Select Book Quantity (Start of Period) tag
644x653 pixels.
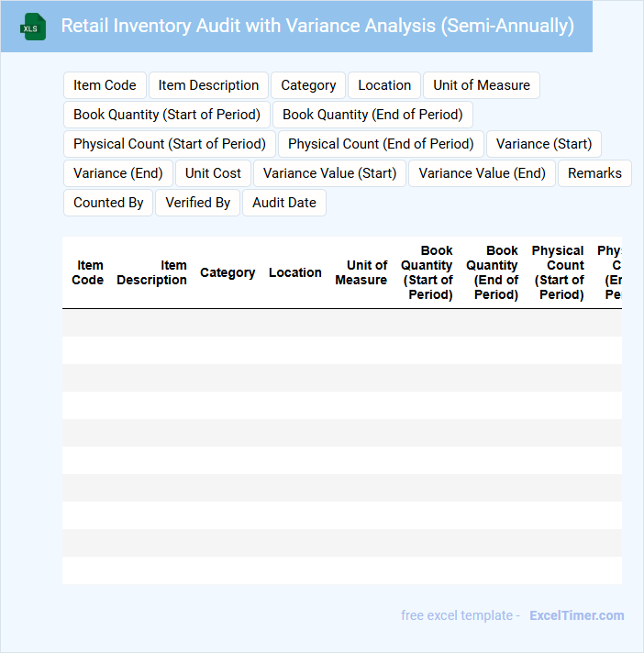[x=167, y=115]
